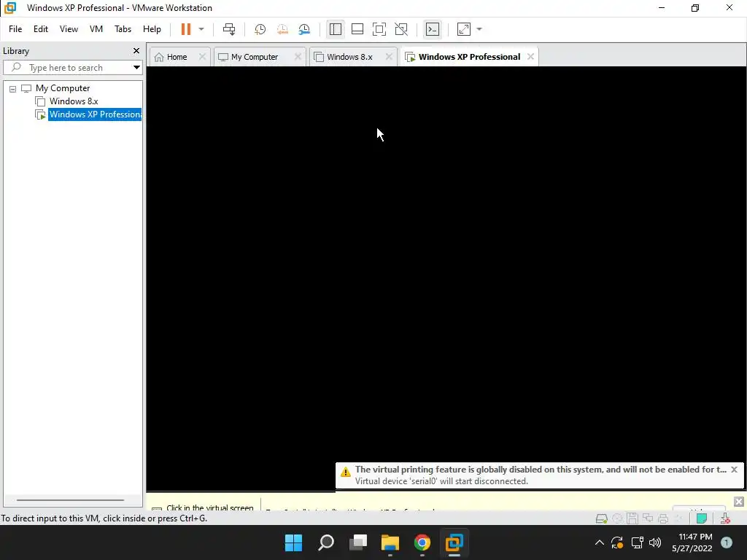Close the Library panel
The height and width of the screenshot is (560, 747).
[x=136, y=50]
